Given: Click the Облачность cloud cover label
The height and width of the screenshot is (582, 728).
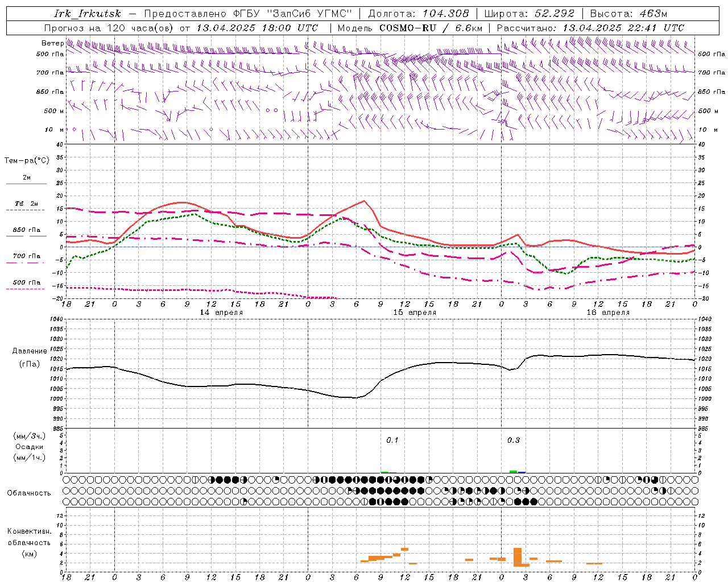Looking at the screenshot, I should [x=29, y=493].
